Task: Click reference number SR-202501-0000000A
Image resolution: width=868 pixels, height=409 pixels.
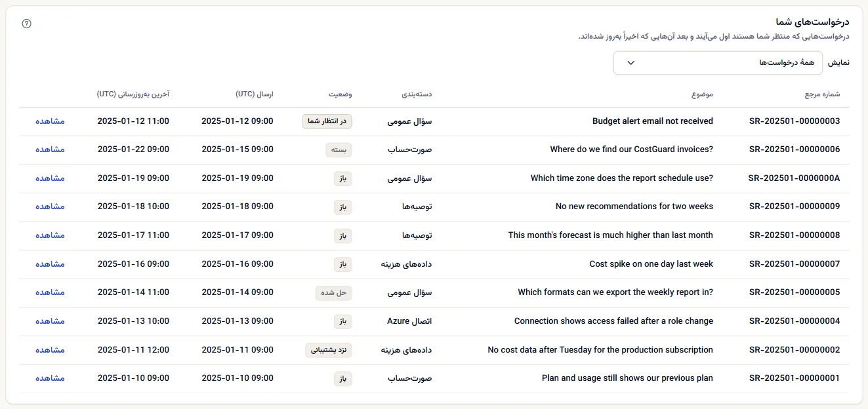Action: coord(795,178)
